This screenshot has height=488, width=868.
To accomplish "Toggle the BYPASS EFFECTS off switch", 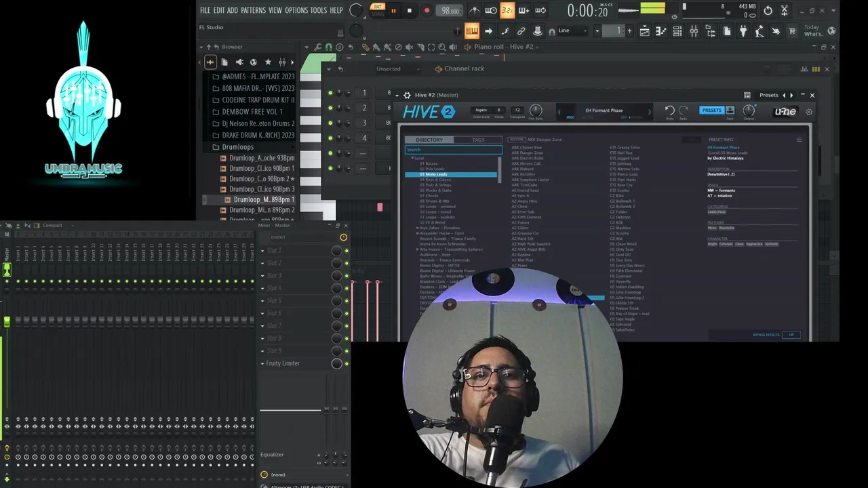I will point(791,335).
